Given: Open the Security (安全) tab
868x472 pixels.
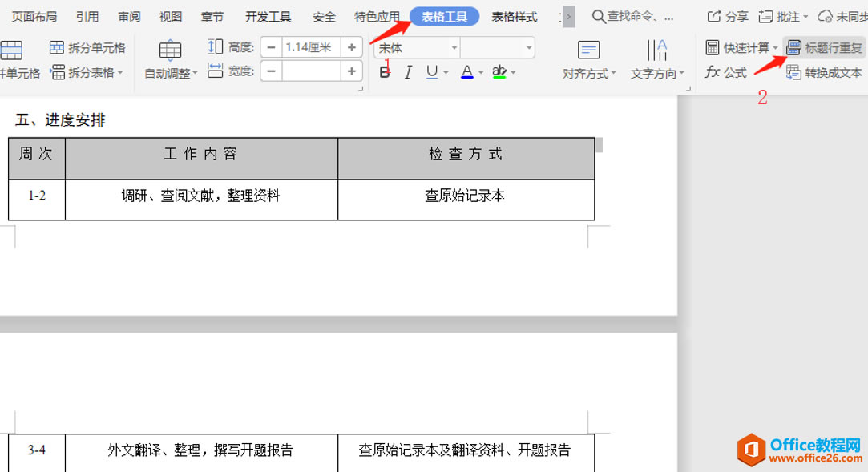Looking at the screenshot, I should tap(324, 17).
